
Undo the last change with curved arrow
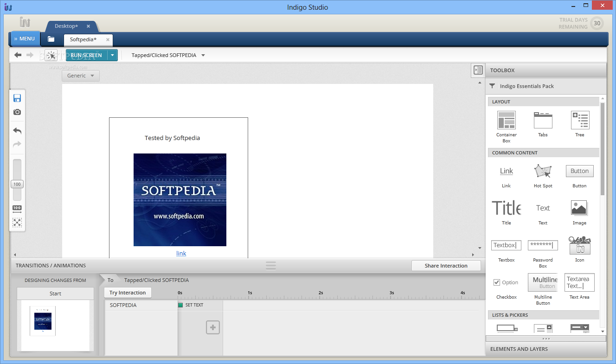click(17, 131)
